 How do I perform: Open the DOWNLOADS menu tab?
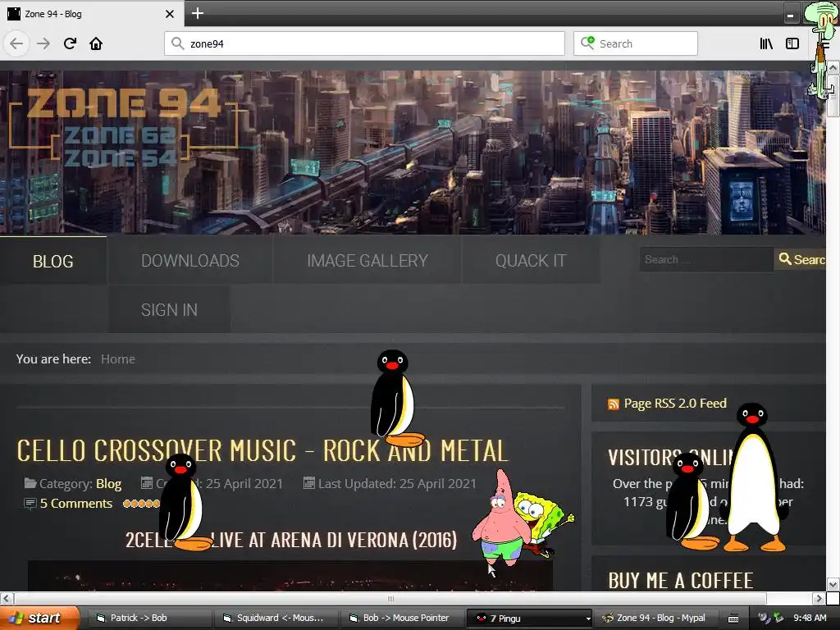click(190, 261)
